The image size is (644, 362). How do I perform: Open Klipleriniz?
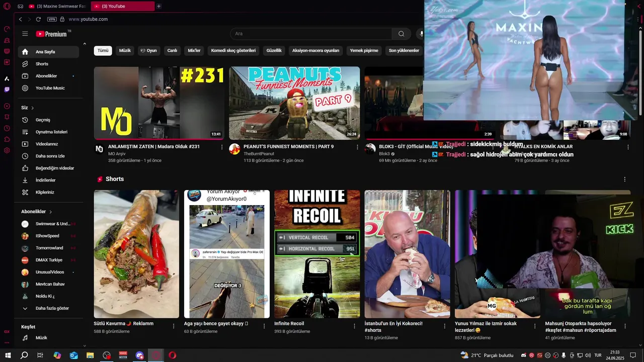[x=48, y=193]
